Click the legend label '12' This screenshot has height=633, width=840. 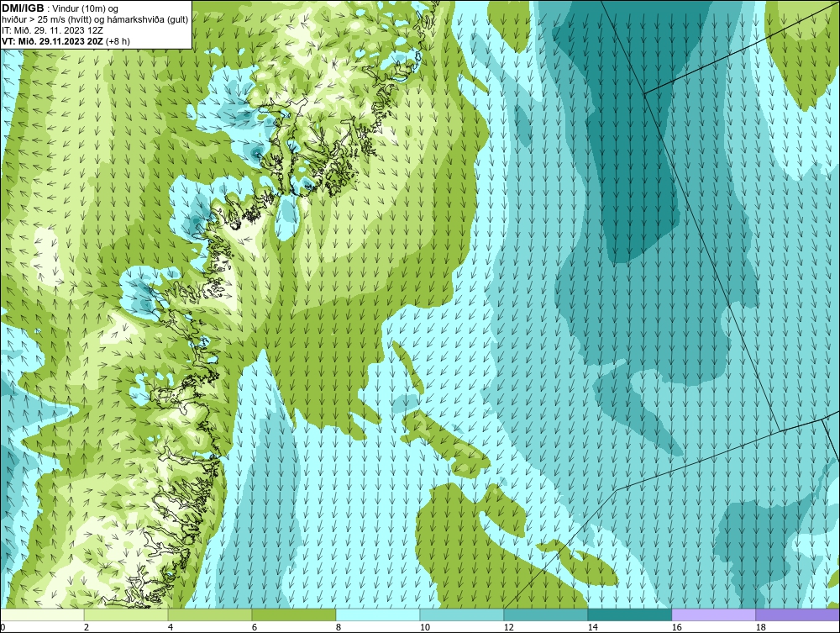coord(508,627)
